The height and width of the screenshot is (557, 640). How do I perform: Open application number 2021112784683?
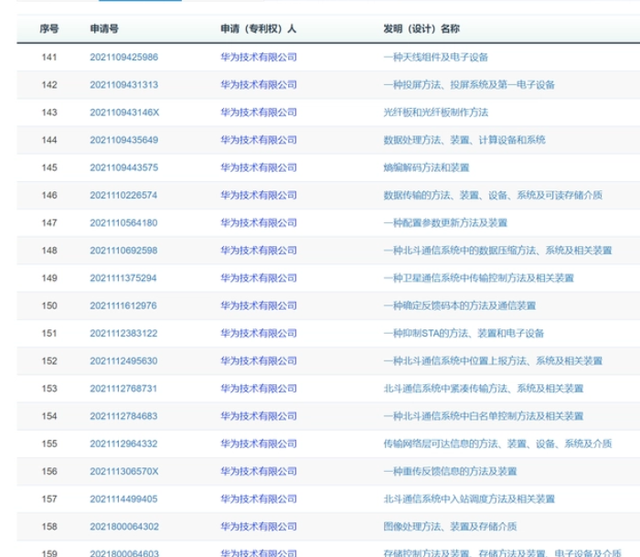(123, 416)
